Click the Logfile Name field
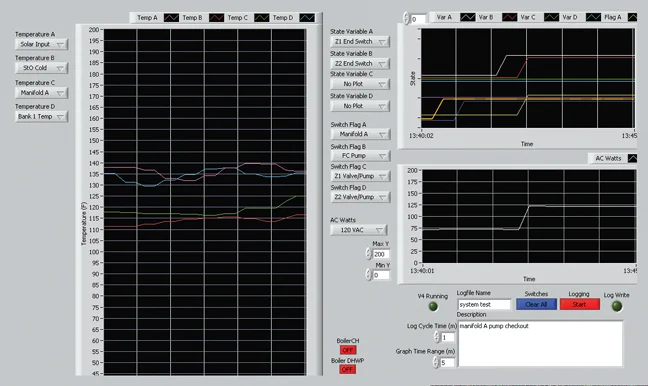648x386 pixels. (x=484, y=305)
